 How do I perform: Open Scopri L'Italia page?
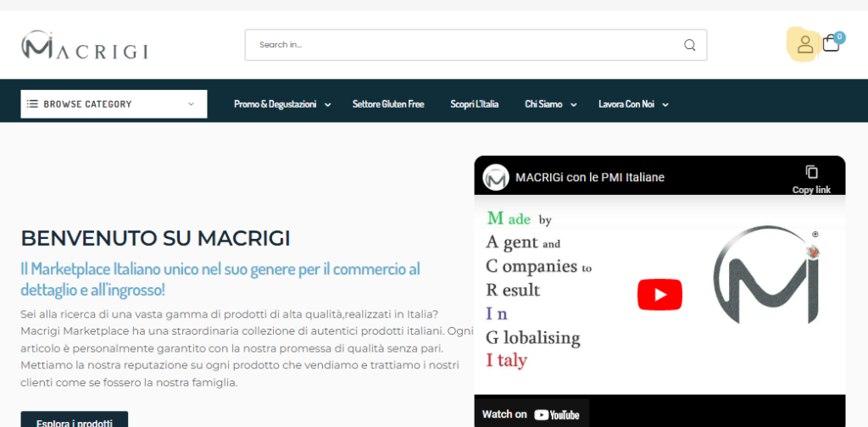click(x=475, y=104)
